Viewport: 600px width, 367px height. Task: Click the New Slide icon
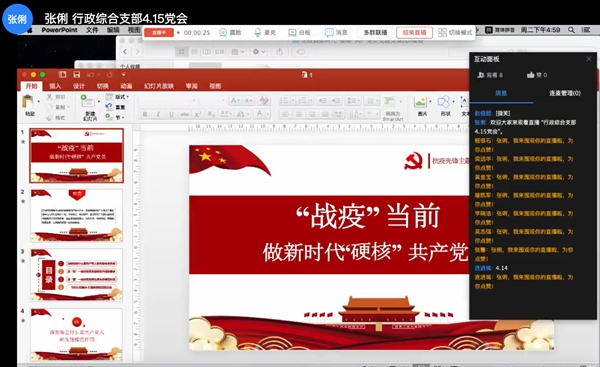coord(87,101)
